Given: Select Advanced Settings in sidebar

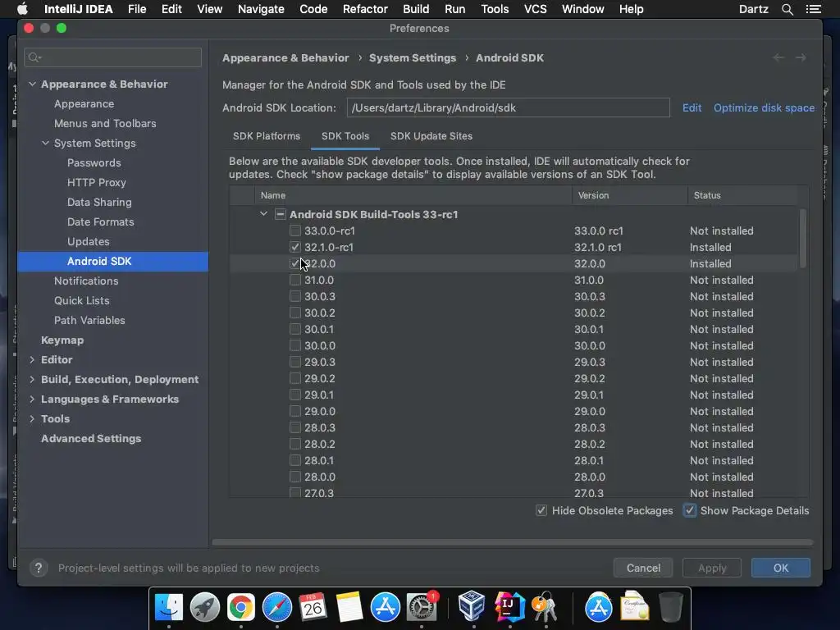Looking at the screenshot, I should 91,438.
